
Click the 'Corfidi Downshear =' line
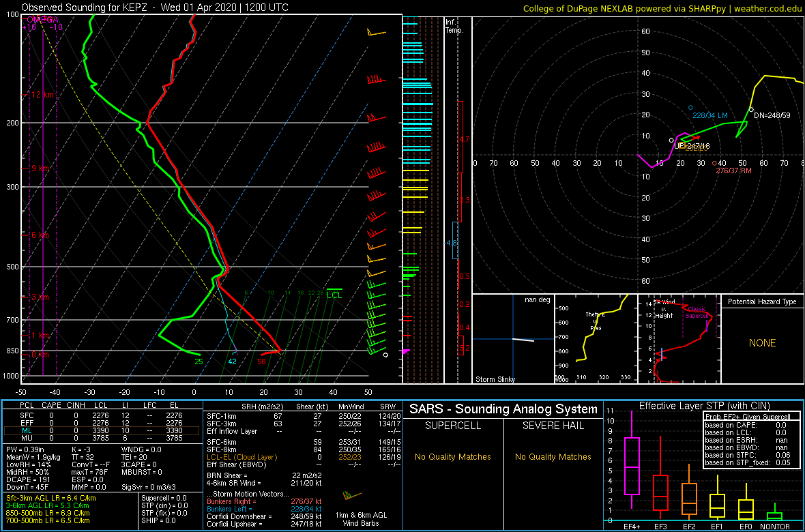pyautogui.click(x=265, y=516)
